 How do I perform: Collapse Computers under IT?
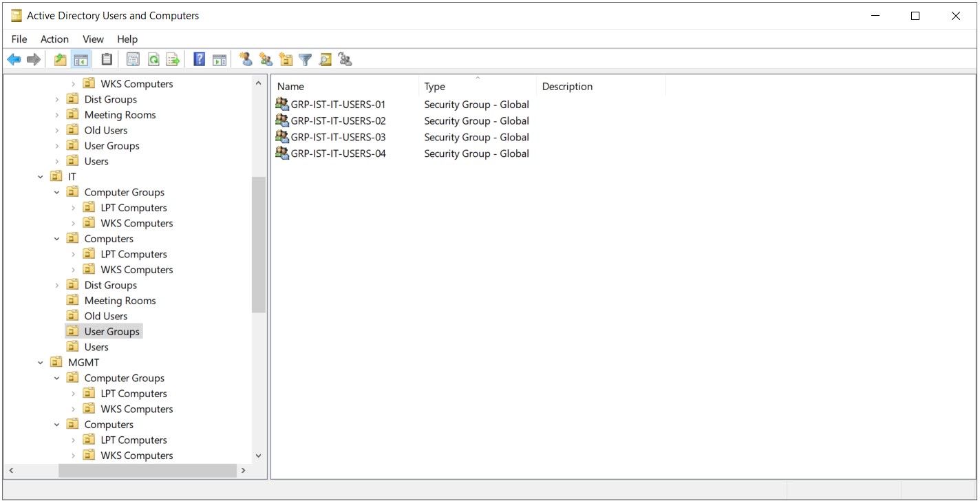pyautogui.click(x=57, y=239)
